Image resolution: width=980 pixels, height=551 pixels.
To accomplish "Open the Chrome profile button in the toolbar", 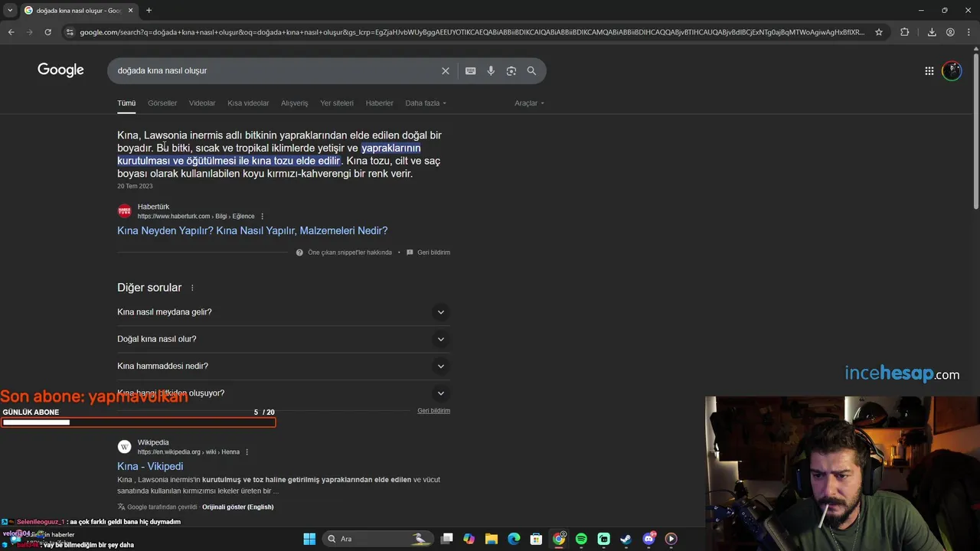I will pos(950,32).
